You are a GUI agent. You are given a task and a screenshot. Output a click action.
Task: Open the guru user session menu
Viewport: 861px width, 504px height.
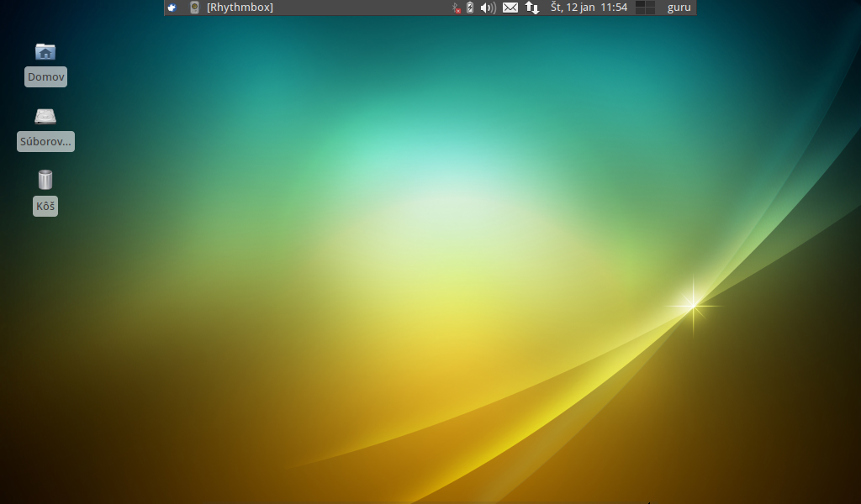point(679,7)
